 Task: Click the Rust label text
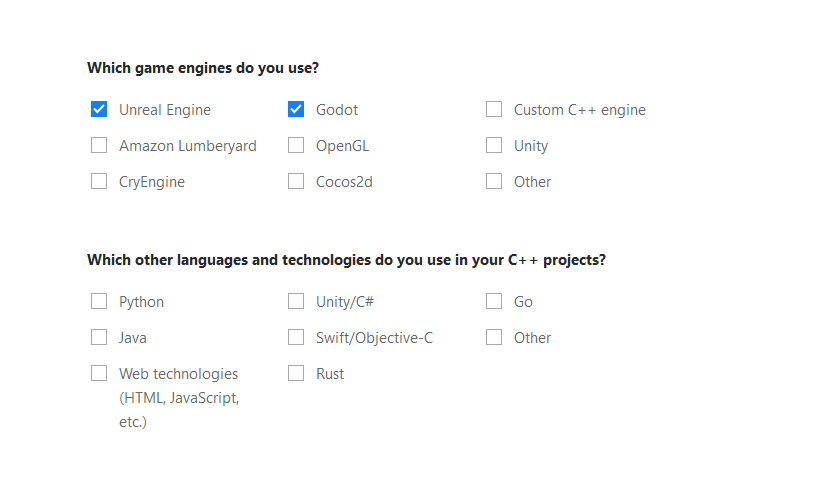(x=330, y=374)
